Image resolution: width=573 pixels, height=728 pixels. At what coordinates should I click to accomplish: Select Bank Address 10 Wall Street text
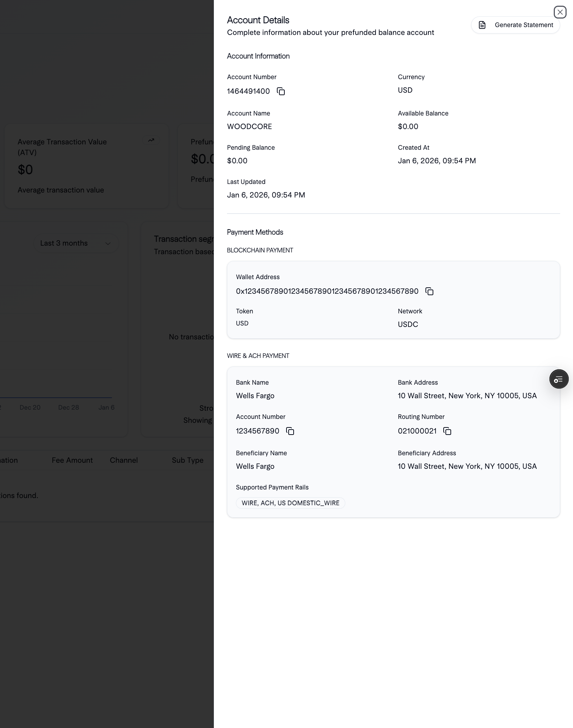click(x=467, y=396)
